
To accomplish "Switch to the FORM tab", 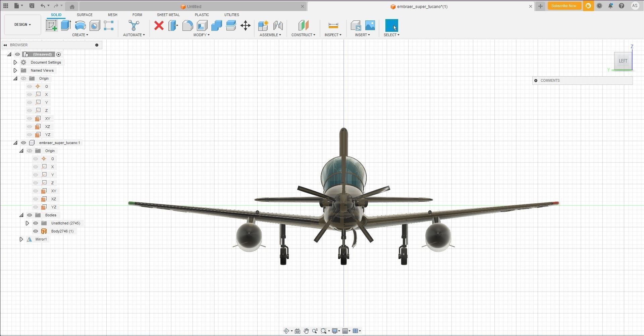I will pos(137,15).
